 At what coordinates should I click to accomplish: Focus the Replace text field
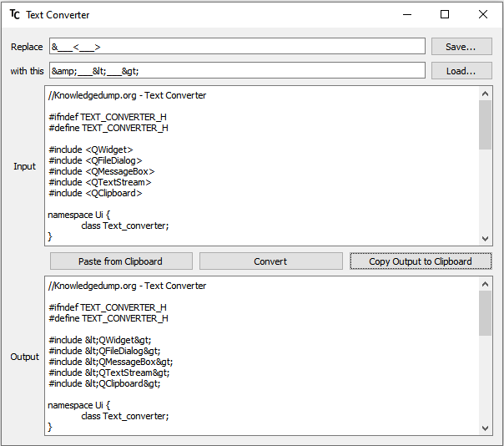coord(237,47)
